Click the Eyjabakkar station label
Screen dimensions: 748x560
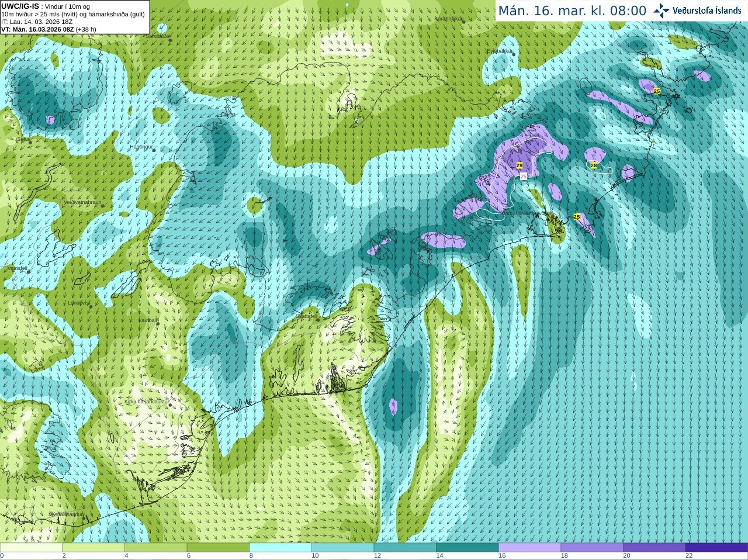click(x=500, y=51)
